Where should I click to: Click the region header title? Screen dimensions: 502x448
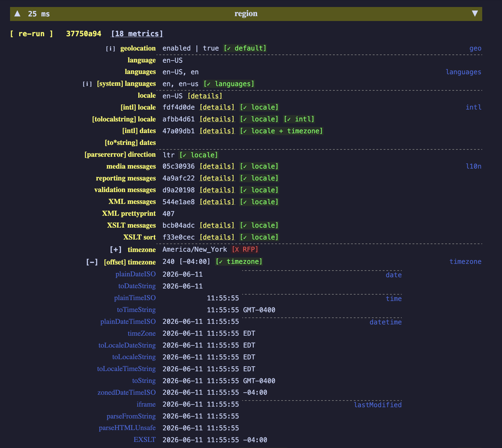246,14
